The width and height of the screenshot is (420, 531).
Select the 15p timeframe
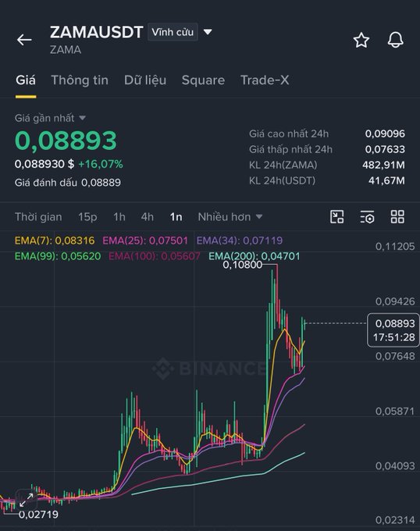[x=87, y=217]
